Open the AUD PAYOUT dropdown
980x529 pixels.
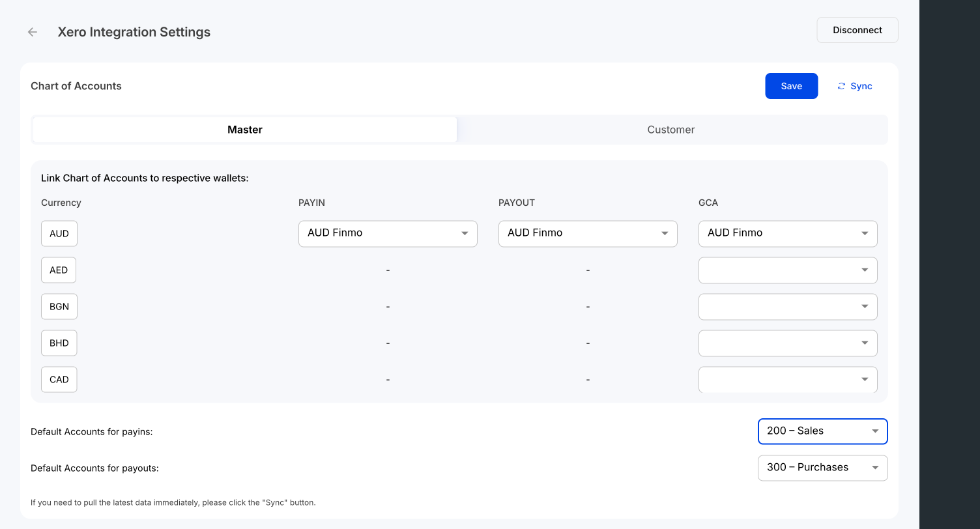point(588,233)
